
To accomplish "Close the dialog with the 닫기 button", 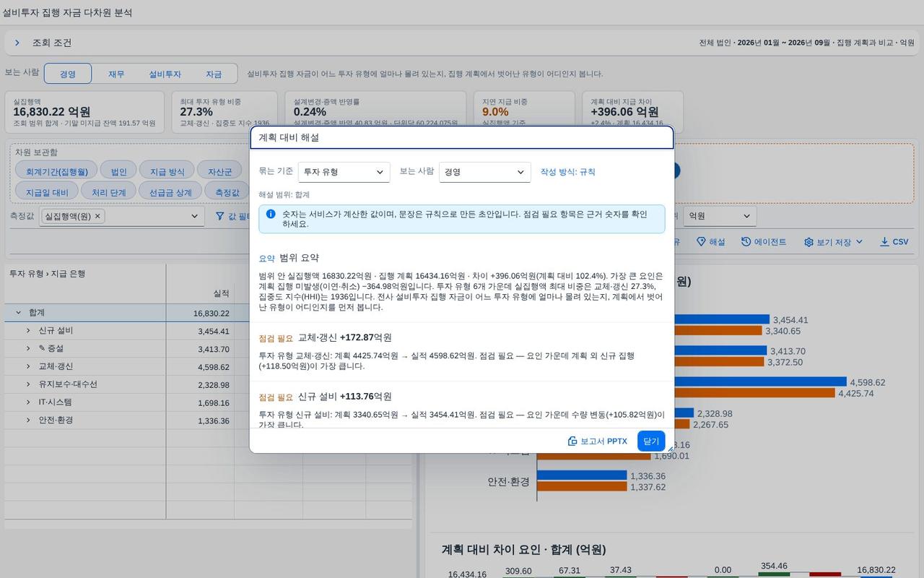I will click(x=651, y=441).
